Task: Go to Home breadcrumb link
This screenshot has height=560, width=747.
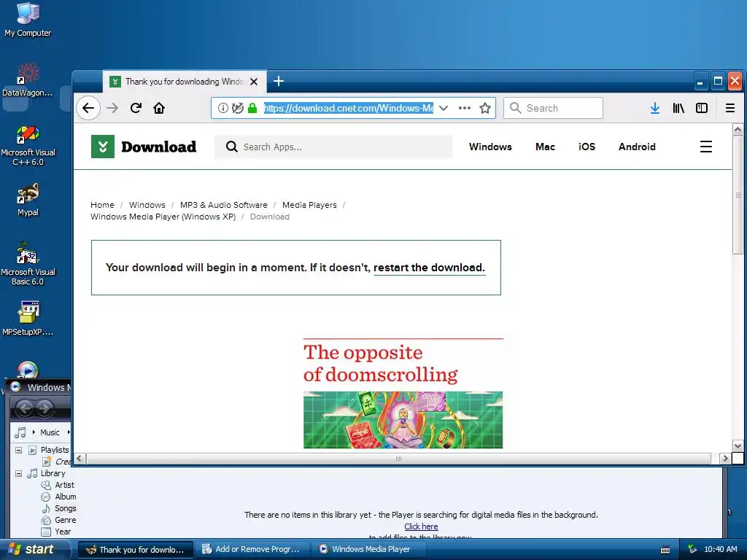Action: click(102, 205)
